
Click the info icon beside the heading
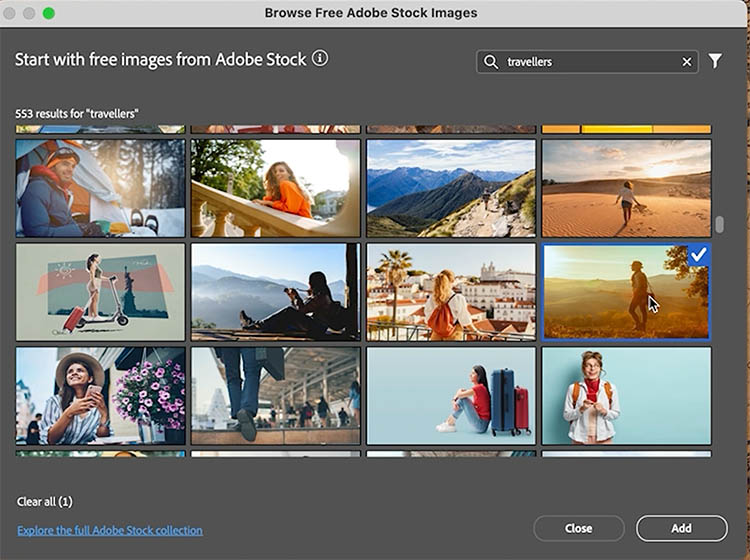tap(320, 59)
